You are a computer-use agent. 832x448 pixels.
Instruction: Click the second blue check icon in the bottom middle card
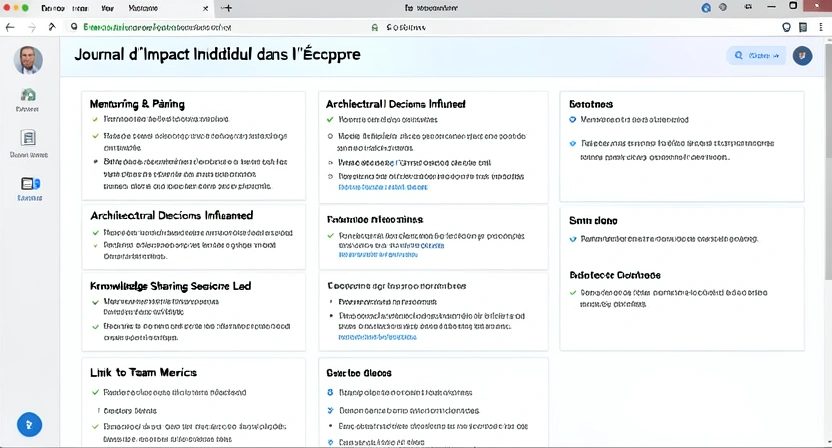(x=330, y=410)
